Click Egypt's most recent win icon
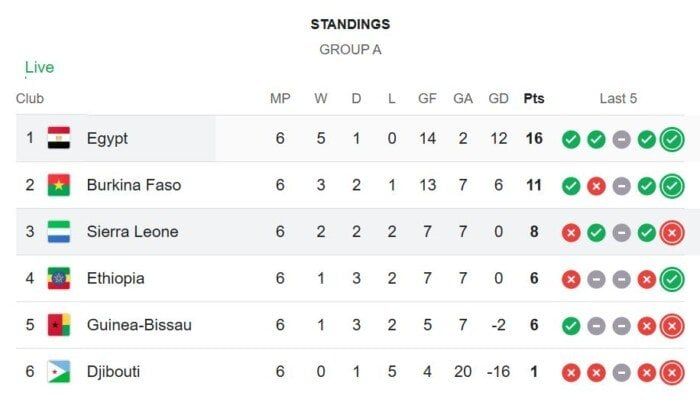 672,140
